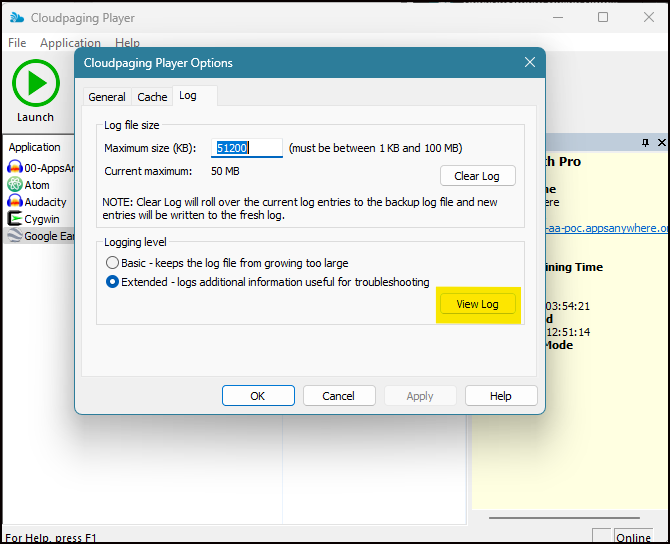Click the pin icon on details panel
The height and width of the screenshot is (544, 670).
tap(645, 144)
